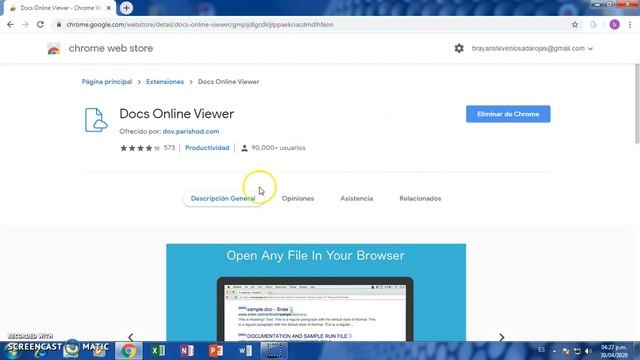Click the Chrome Web Store rainbow logo
The width and height of the screenshot is (640, 360).
tap(54, 49)
